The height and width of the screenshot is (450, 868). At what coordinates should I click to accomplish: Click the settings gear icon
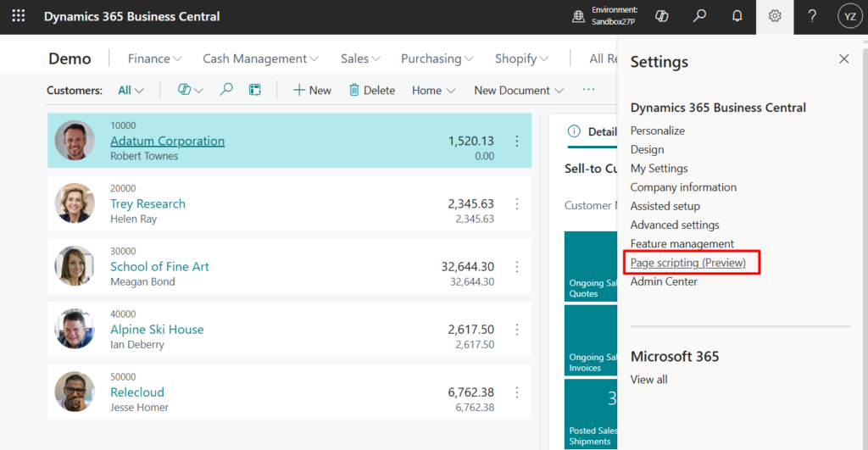click(774, 16)
